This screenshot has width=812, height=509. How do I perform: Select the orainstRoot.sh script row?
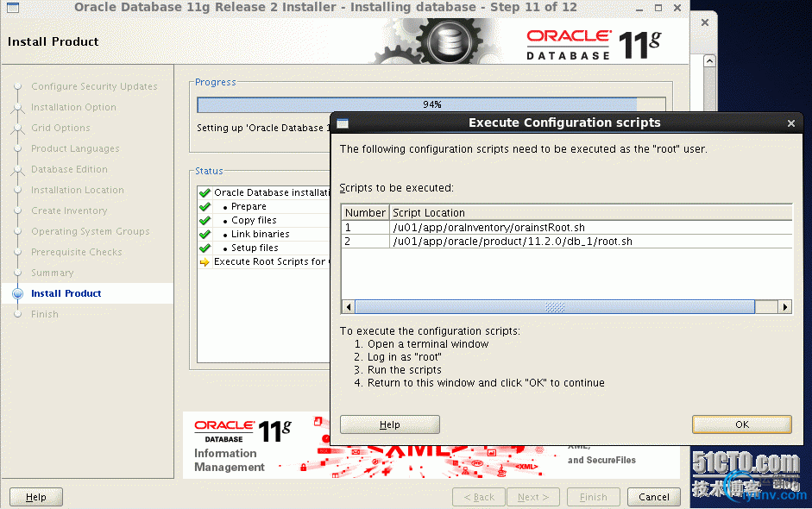coord(567,227)
